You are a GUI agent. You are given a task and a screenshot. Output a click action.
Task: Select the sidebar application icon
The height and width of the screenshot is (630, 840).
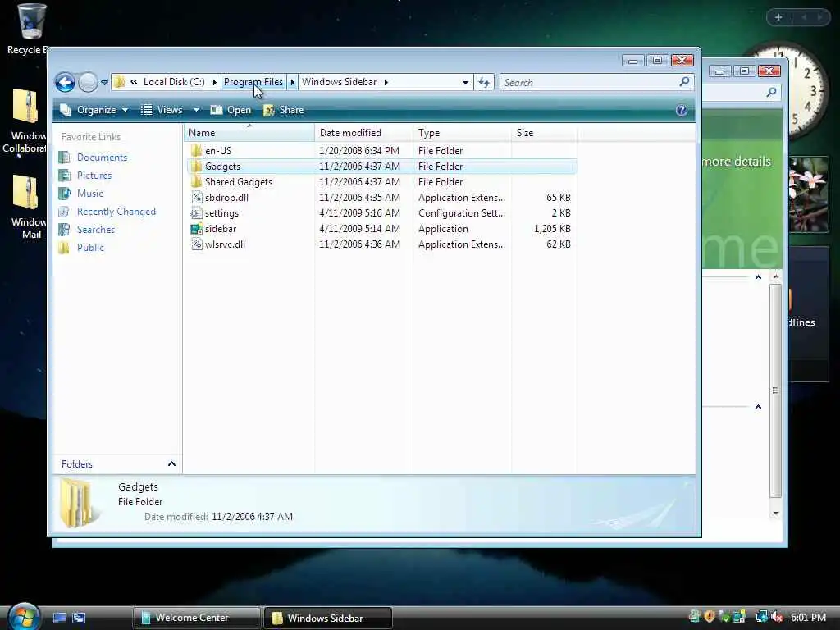pos(197,229)
